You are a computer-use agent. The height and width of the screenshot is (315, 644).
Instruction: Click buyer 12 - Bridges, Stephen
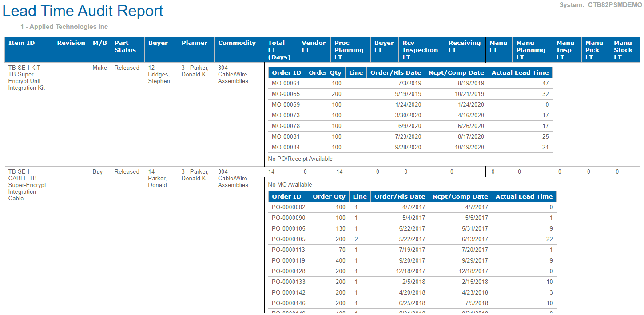coord(159,75)
